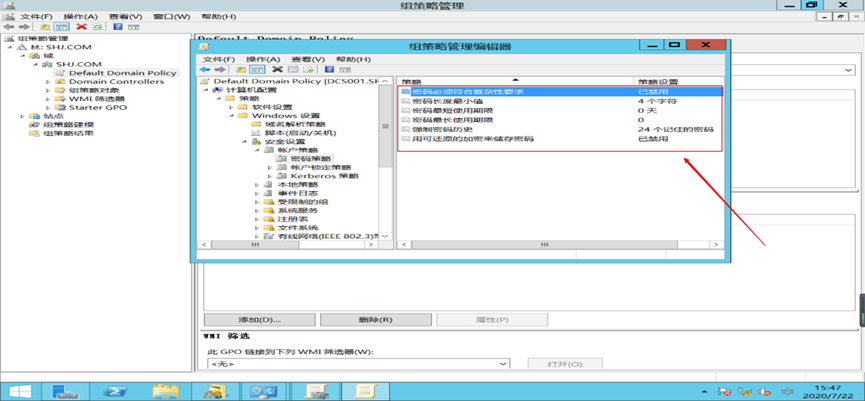
Task: Click the editor tree vertical scrollbar thumb
Action: (x=386, y=126)
